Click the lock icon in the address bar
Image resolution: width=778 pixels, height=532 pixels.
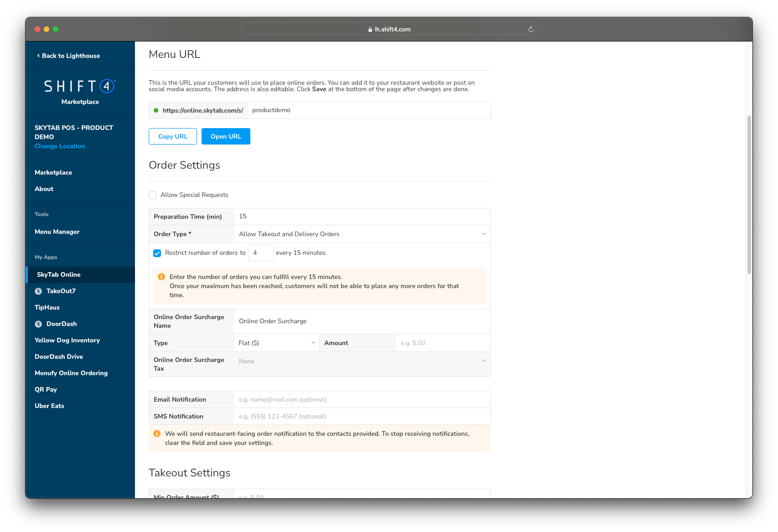pos(370,29)
